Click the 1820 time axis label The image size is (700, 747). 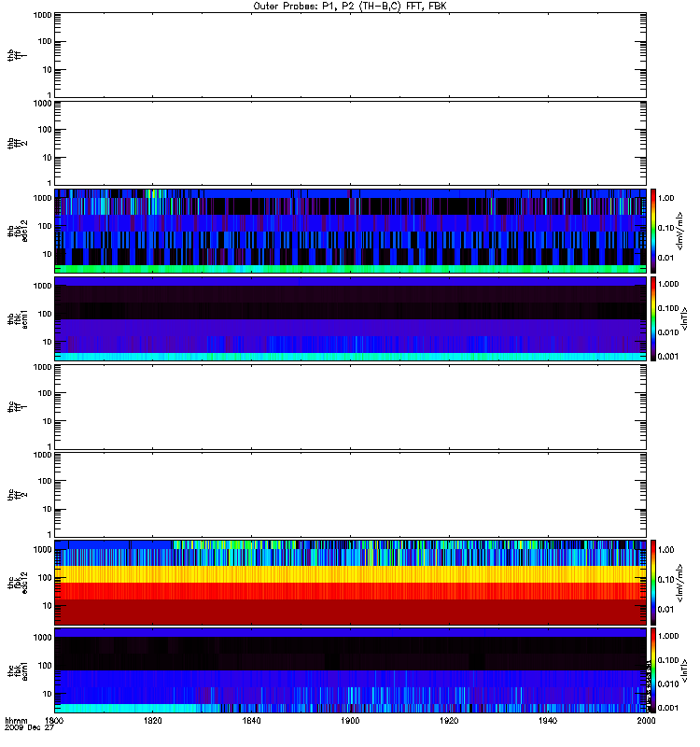152,721
